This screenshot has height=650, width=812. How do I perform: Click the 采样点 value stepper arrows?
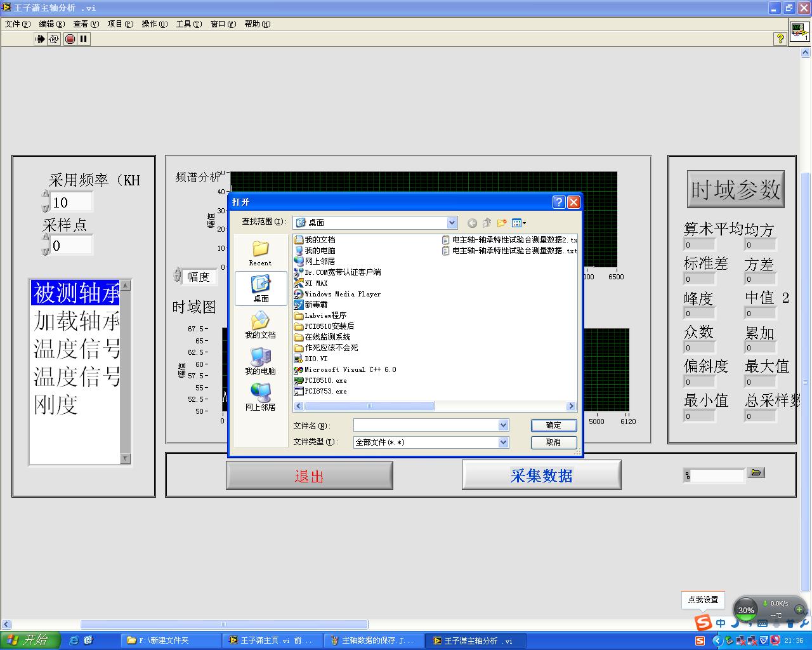(45, 244)
